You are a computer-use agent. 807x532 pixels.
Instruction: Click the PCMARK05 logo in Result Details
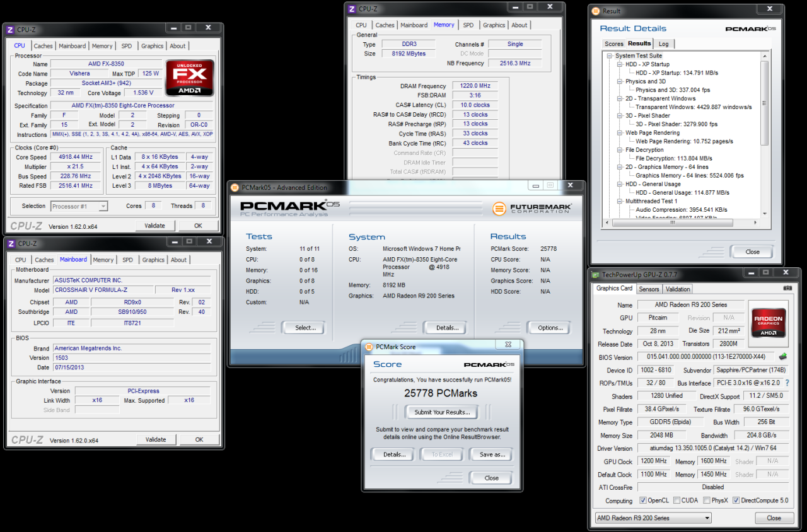749,29
